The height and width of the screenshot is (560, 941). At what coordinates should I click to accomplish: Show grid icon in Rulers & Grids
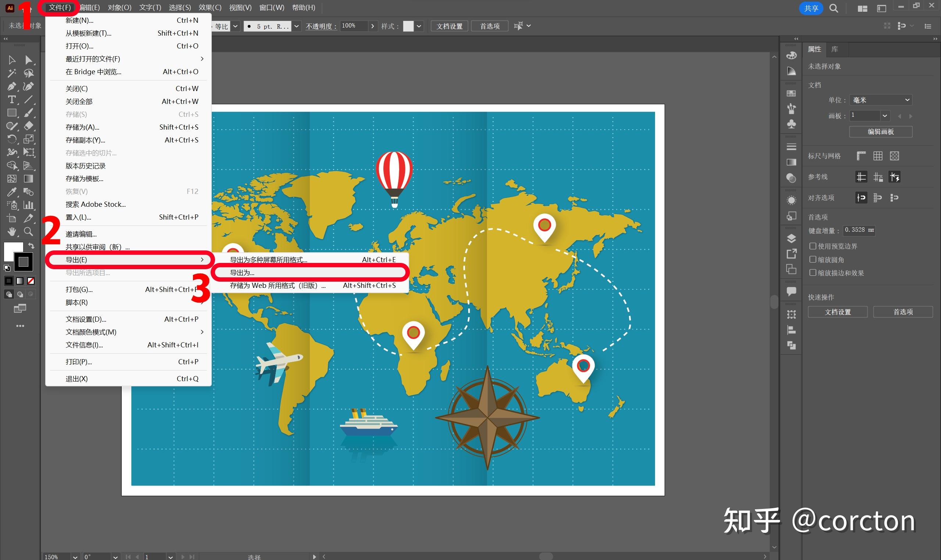coord(877,156)
